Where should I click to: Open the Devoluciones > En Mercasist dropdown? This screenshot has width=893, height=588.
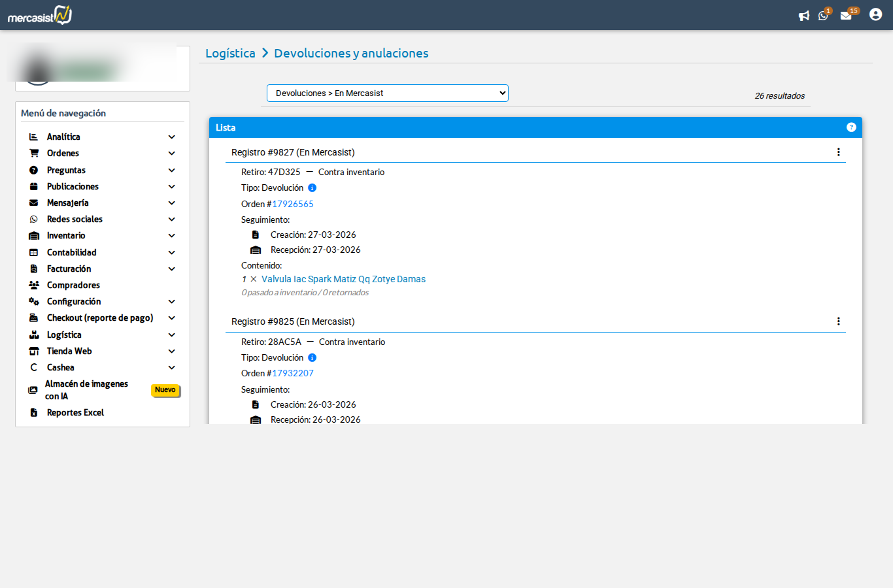click(x=387, y=93)
